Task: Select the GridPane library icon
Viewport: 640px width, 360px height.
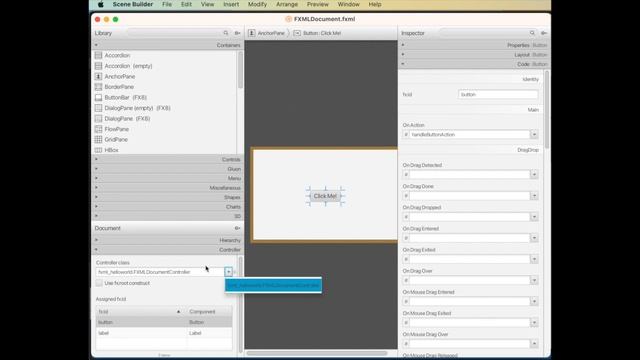Action: coord(98,140)
